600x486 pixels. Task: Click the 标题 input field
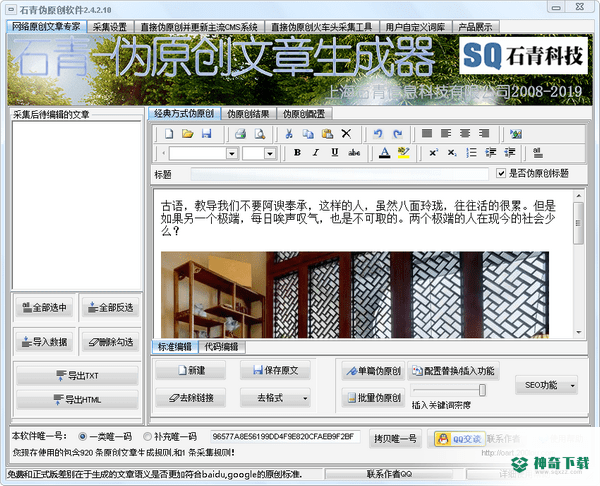tap(339, 175)
